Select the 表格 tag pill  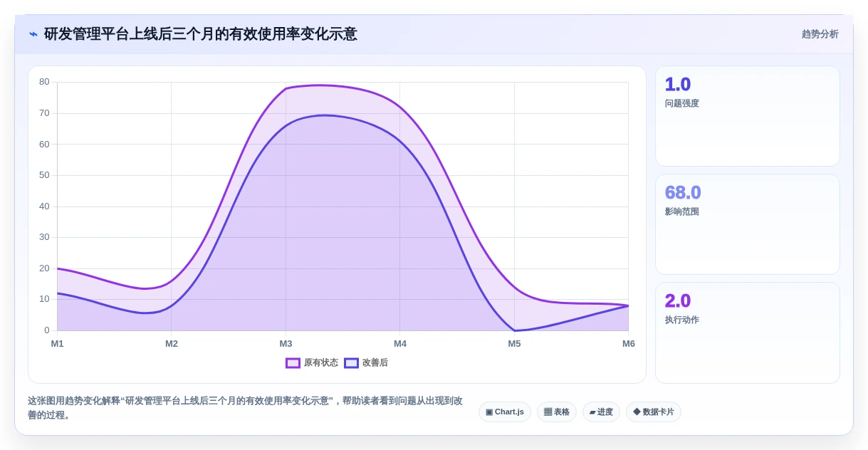(x=557, y=412)
